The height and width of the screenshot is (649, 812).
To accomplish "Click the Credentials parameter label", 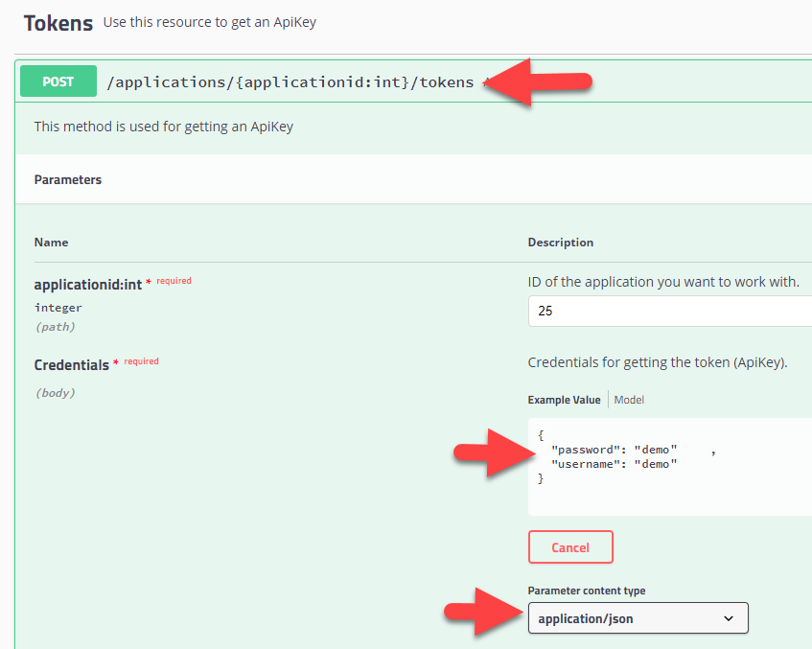I will point(71,365).
